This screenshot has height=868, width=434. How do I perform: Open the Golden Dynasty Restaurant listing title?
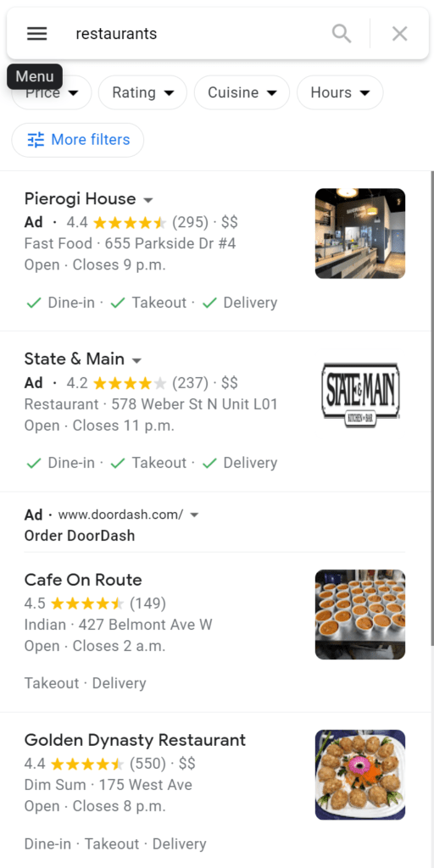pos(135,739)
